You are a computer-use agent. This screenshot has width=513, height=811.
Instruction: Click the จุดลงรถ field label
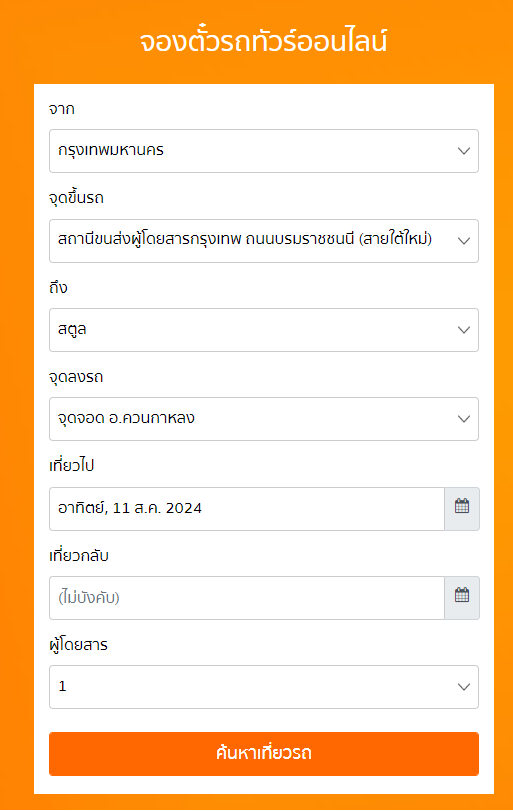point(76,377)
